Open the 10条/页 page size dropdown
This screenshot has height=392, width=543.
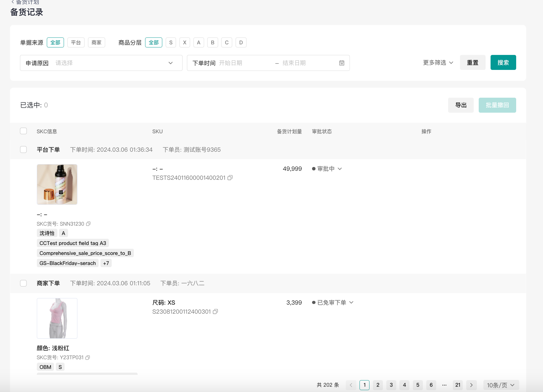pyautogui.click(x=501, y=385)
